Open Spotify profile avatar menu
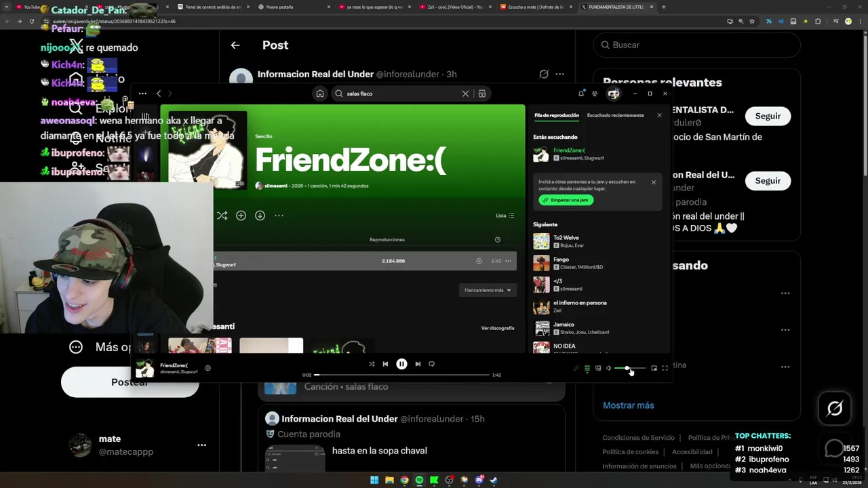This screenshot has height=488, width=868. point(613,94)
